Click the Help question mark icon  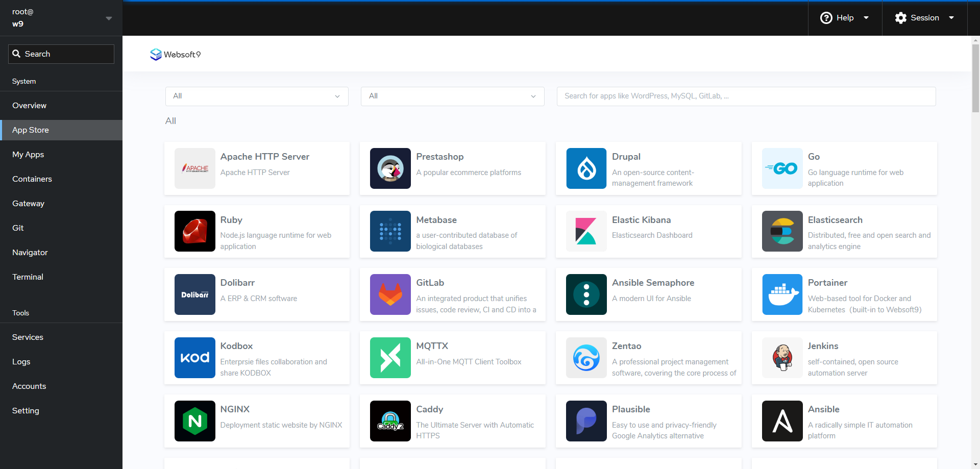pos(826,18)
